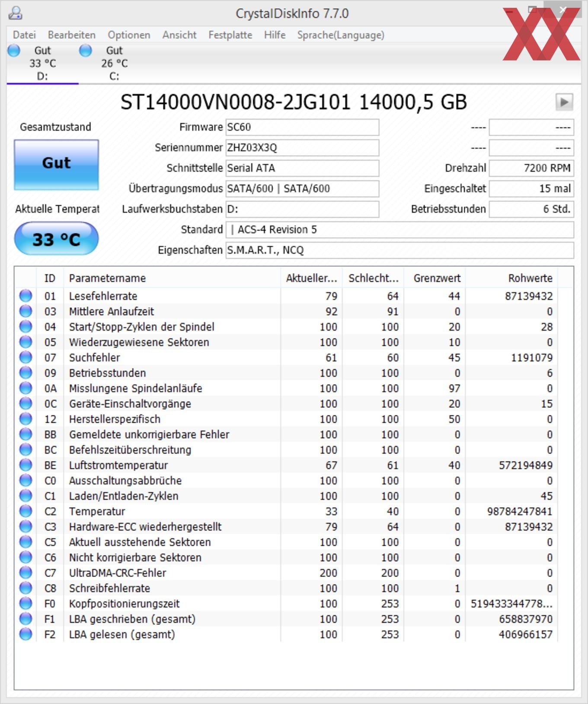
Task: Click status orb of Geräte-Einschaltvorgänge row
Action: click(26, 403)
